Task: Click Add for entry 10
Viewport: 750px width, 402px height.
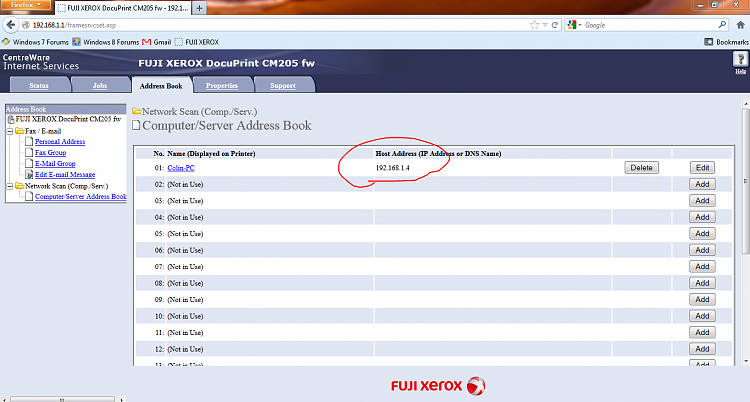Action: coord(702,316)
